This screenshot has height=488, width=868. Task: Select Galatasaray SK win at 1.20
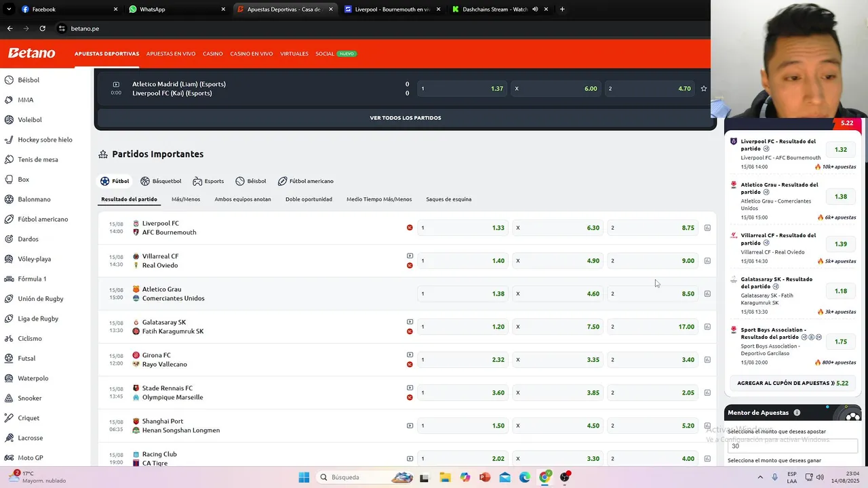(x=462, y=327)
